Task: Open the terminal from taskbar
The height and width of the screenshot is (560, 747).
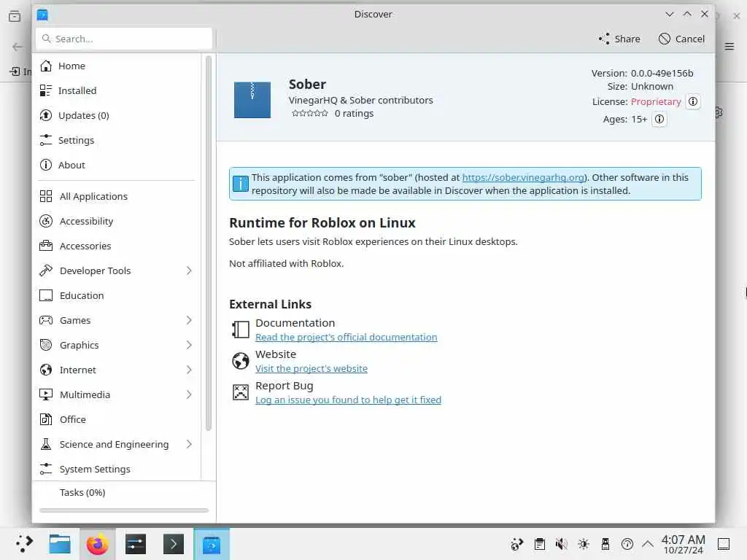Action: [x=174, y=544]
